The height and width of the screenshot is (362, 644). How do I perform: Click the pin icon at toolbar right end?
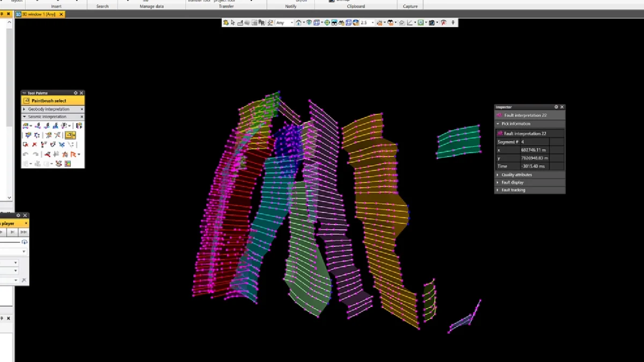[x=453, y=23]
